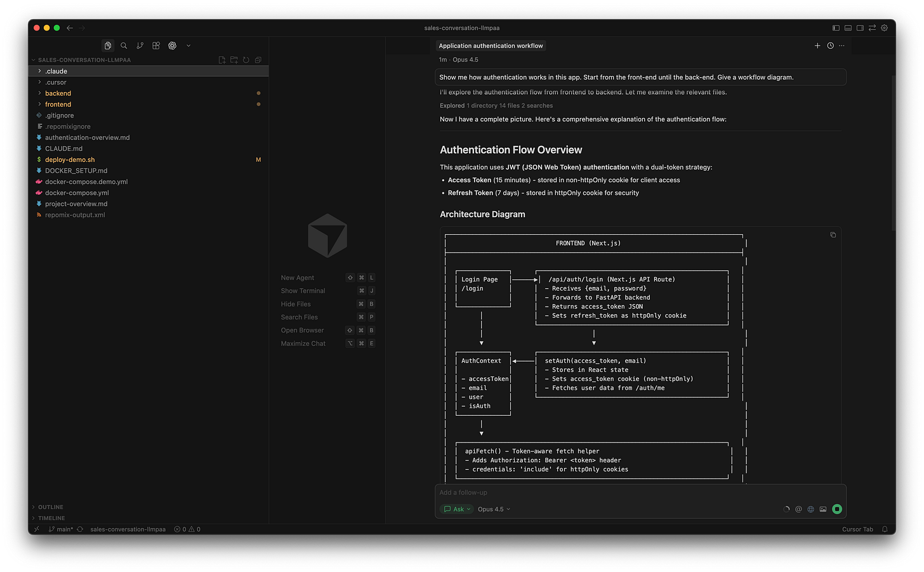Expand the backend folder
The width and height of the screenshot is (924, 572).
[58, 93]
